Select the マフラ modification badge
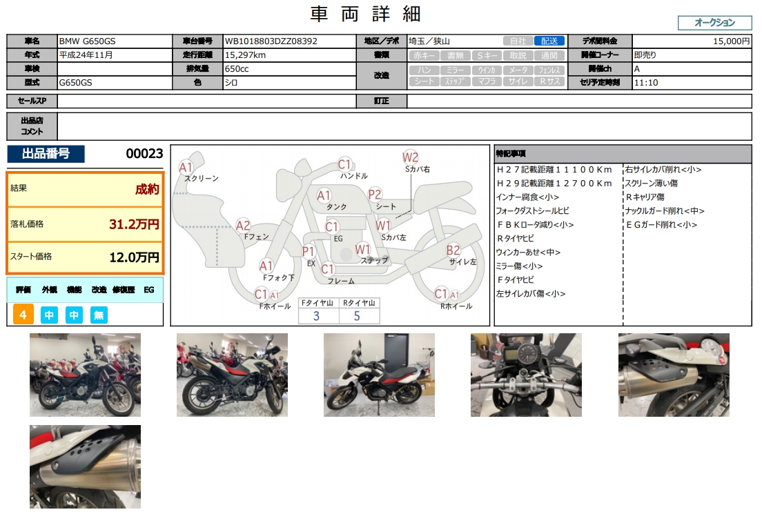 click(x=487, y=81)
